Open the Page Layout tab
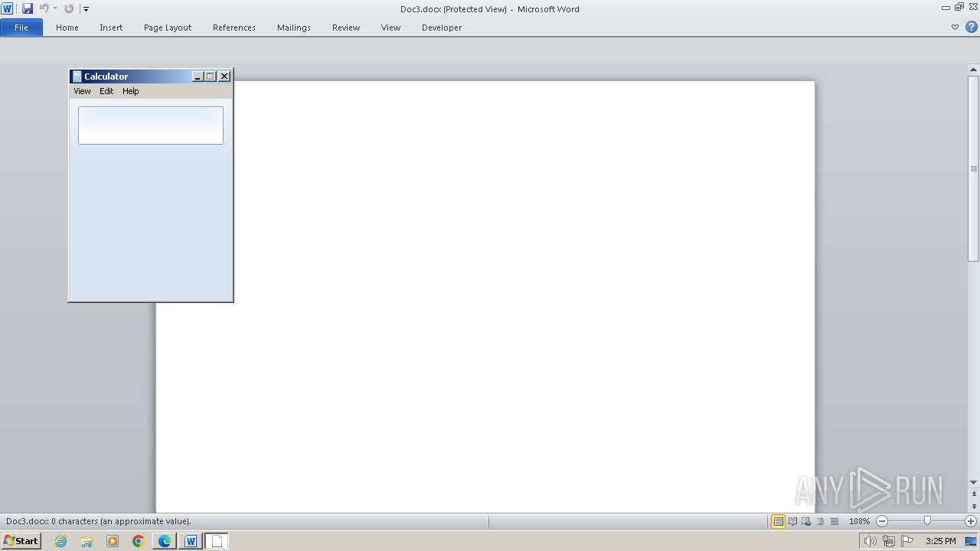Viewport: 980px width, 551px height. coord(168,28)
